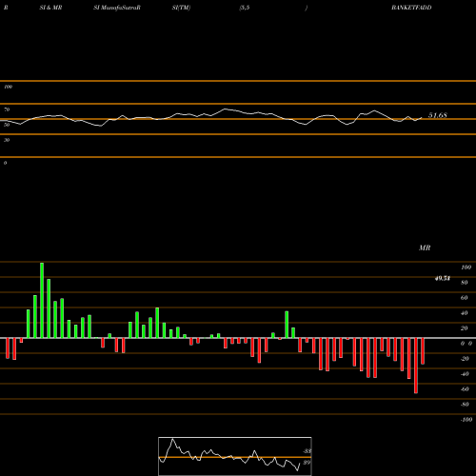Click the longest red histogram bar
This screenshot has height=476, width=476.
tap(416, 366)
